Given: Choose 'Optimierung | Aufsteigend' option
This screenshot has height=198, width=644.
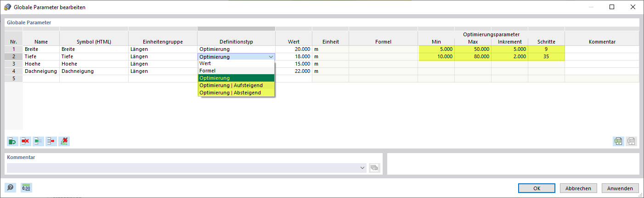Looking at the screenshot, I should click(x=236, y=86).
